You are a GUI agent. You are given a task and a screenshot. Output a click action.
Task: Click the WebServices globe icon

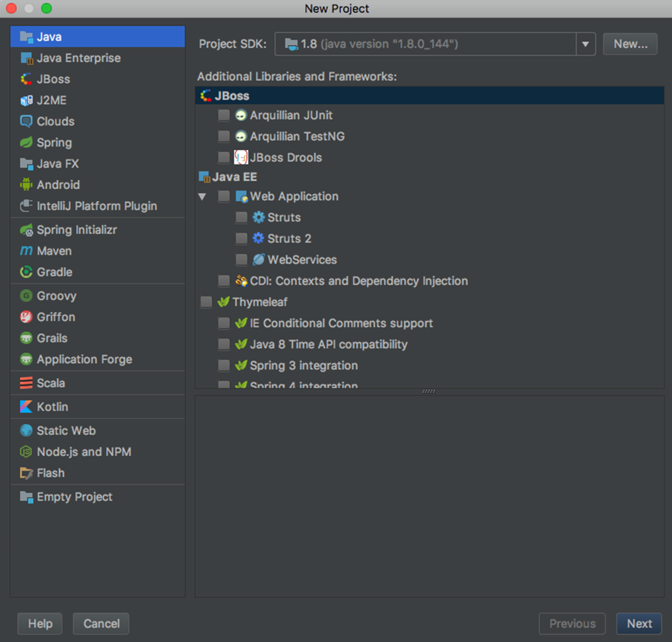258,259
